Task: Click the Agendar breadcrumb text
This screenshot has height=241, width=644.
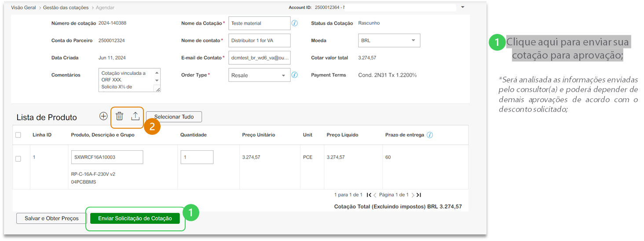Action: [105, 7]
